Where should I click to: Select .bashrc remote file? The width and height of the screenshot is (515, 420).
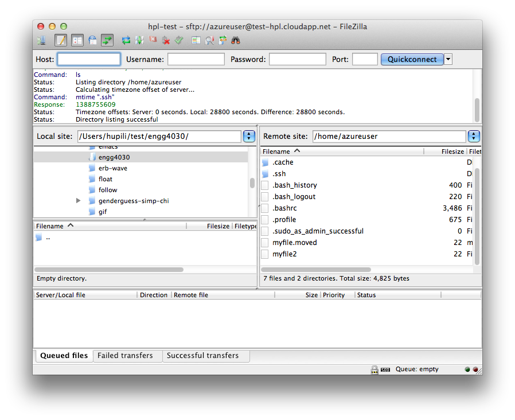point(366,208)
